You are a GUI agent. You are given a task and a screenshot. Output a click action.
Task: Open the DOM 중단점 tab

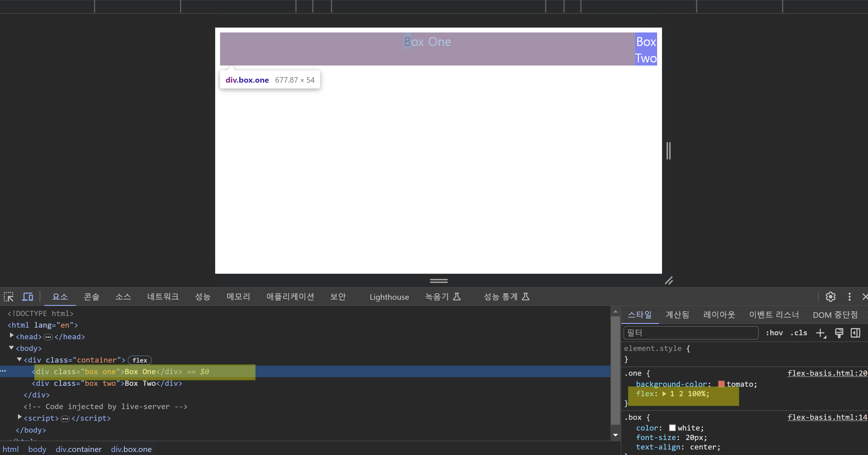pyautogui.click(x=835, y=315)
